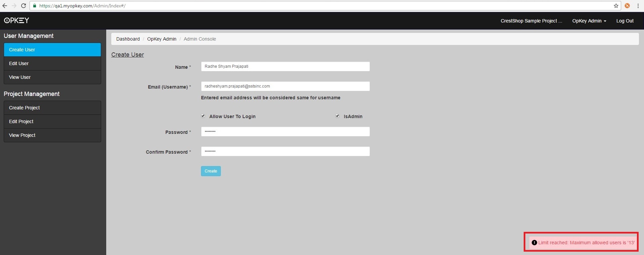The height and width of the screenshot is (255, 644).
Task: Click the Admin Console breadcrumb text
Action: (x=200, y=39)
